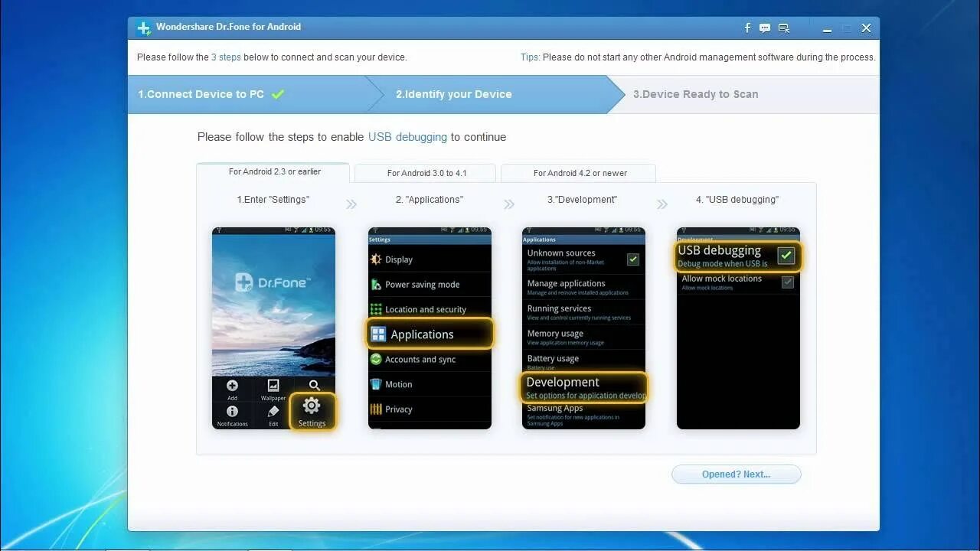Click the Accounts and sync icon
Screen dimensions: 980x551
376,359
